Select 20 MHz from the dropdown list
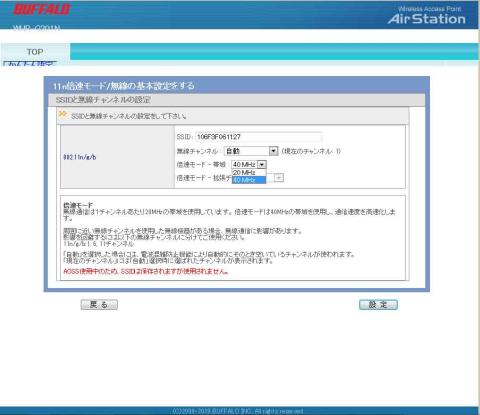480x415 pixels. pos(249,173)
